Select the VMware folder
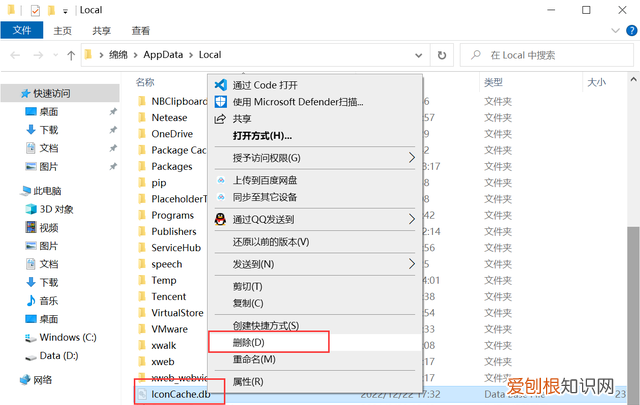The image size is (640, 405). pos(169,329)
